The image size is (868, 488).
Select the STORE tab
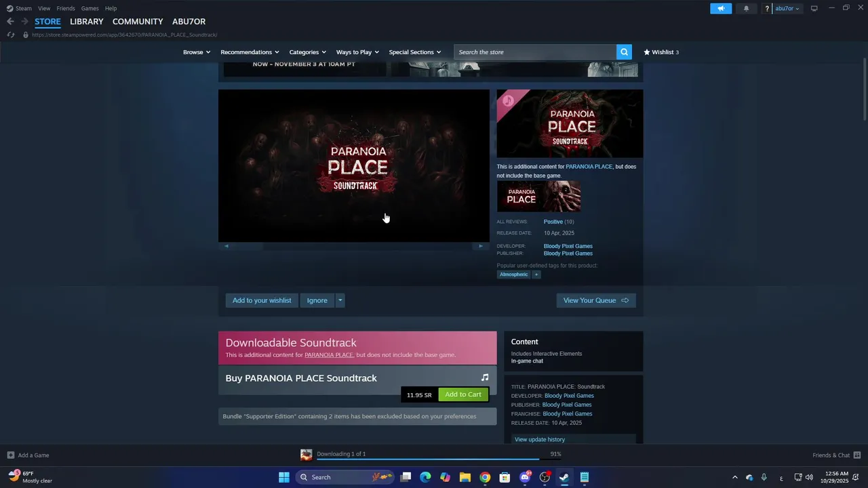47,22
